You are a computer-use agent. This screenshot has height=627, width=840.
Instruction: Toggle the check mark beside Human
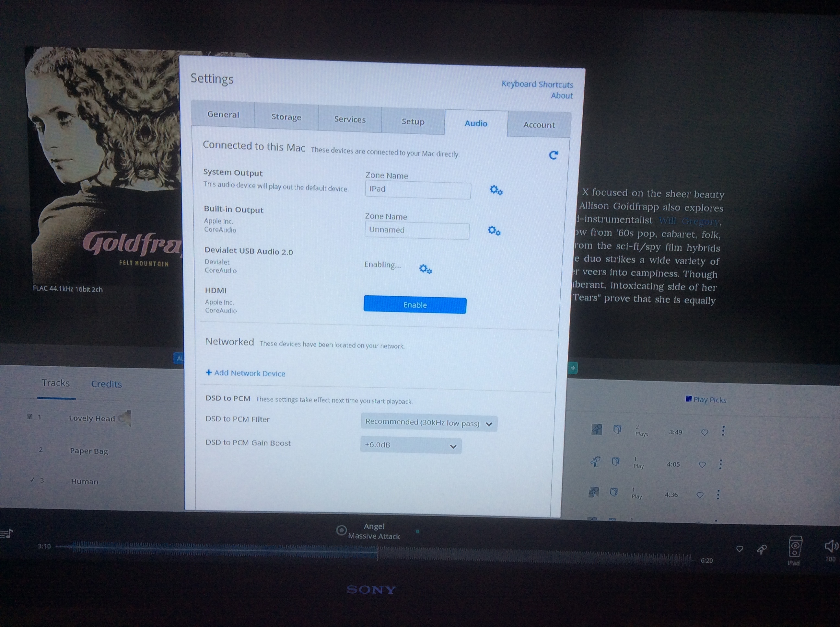point(33,480)
